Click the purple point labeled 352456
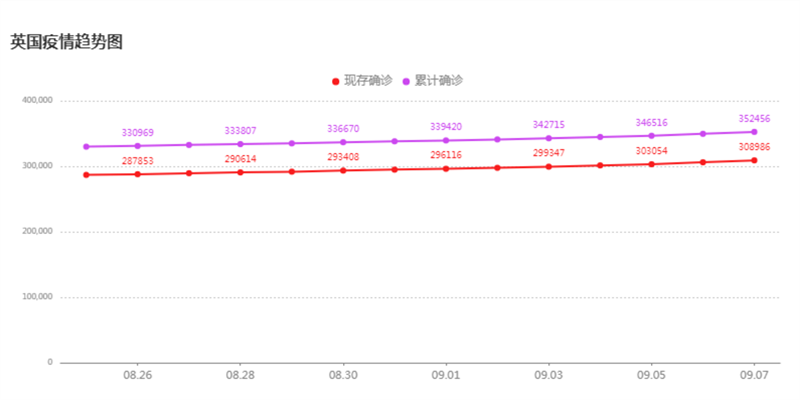Screen dimensions: 800x400 click(754, 132)
